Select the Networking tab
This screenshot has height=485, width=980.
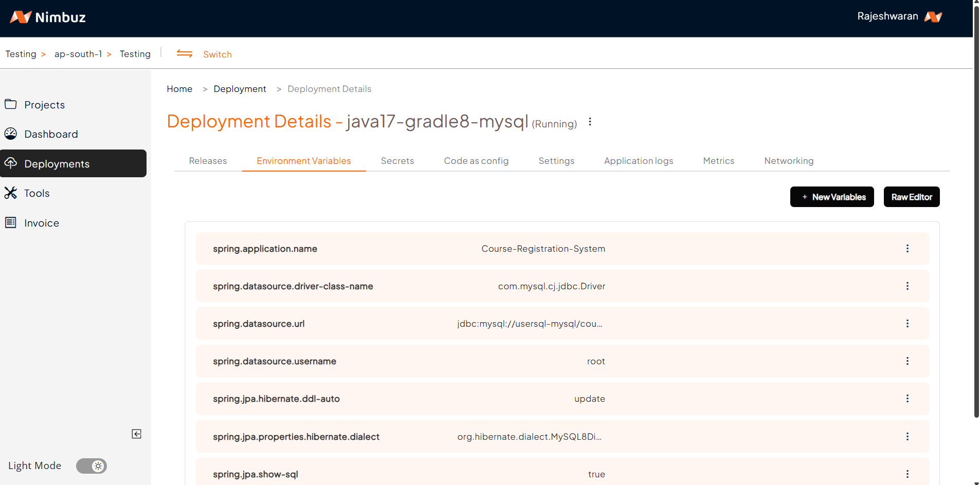pos(788,161)
